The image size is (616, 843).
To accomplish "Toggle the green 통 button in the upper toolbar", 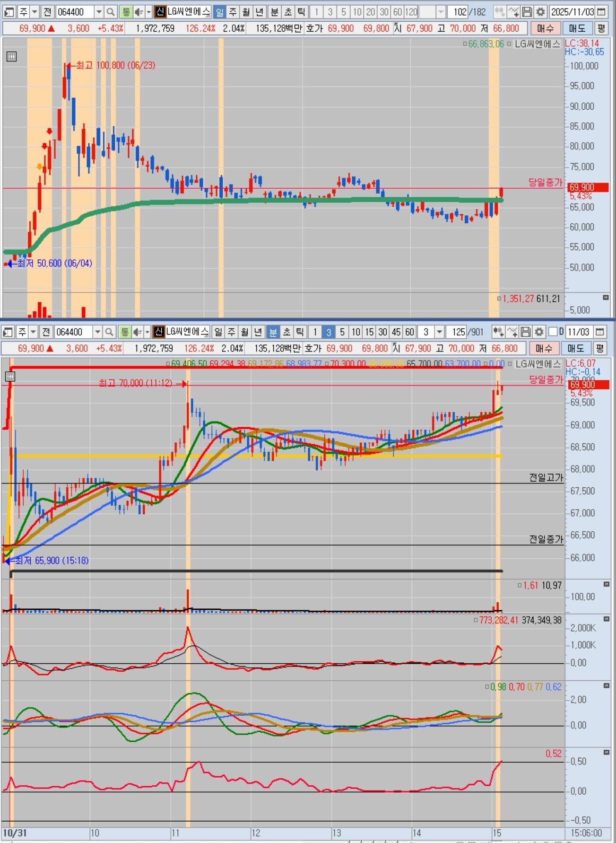I will pos(126,12).
